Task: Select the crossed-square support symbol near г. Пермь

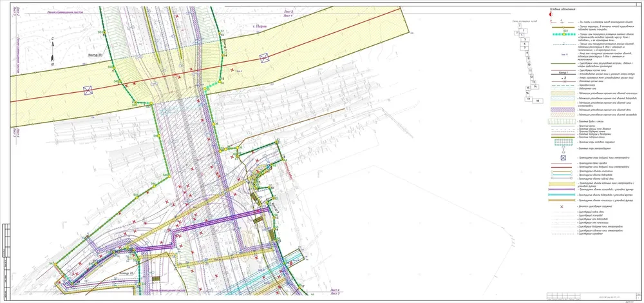Action: click(264, 58)
